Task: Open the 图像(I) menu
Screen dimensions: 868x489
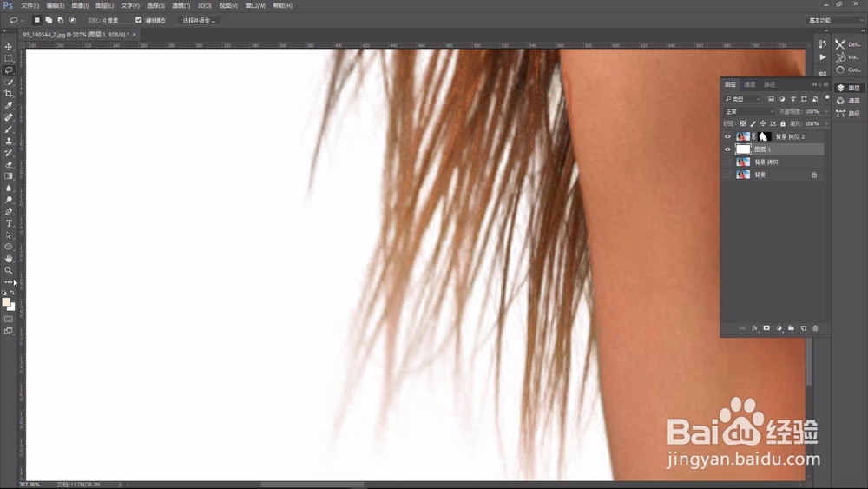Action: pos(80,5)
